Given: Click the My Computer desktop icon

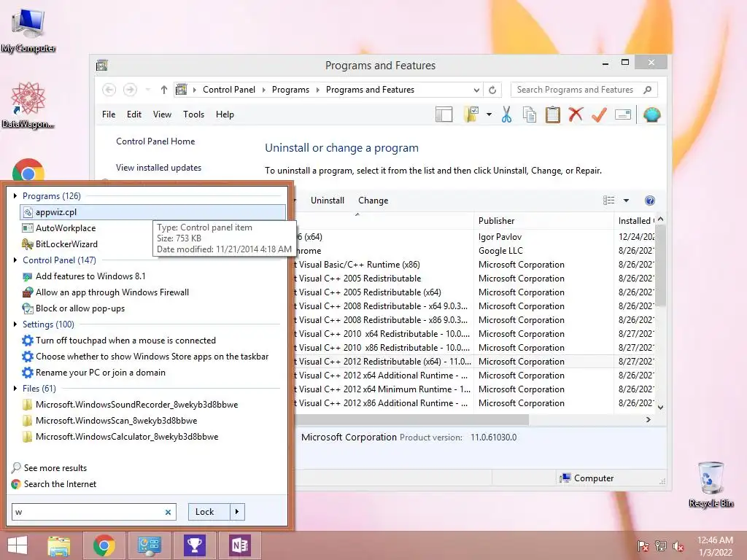Looking at the screenshot, I should coord(28,30).
